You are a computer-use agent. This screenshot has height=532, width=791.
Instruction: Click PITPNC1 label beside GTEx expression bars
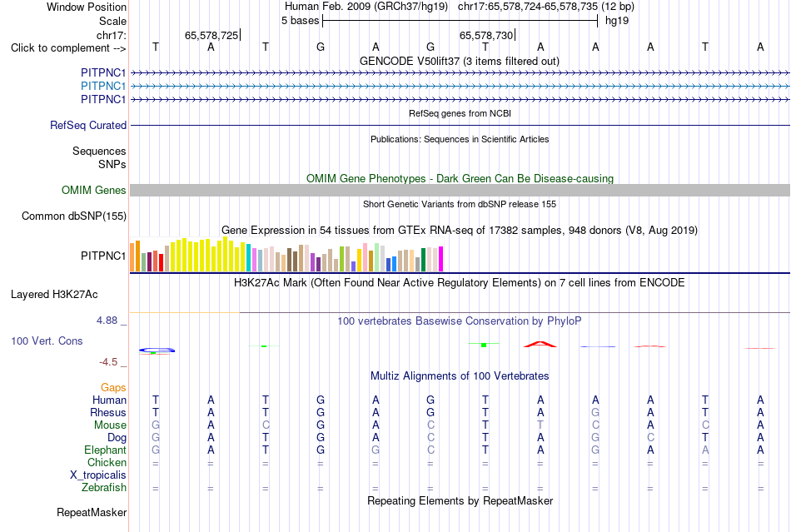tap(103, 256)
